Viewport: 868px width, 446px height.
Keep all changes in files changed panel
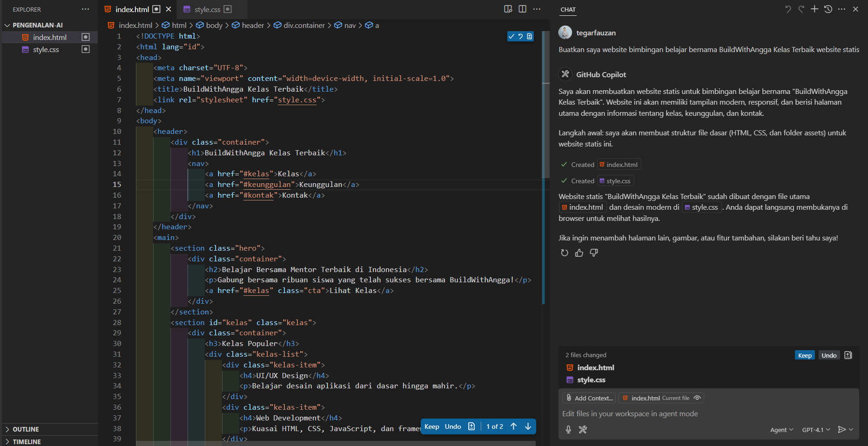click(x=805, y=355)
